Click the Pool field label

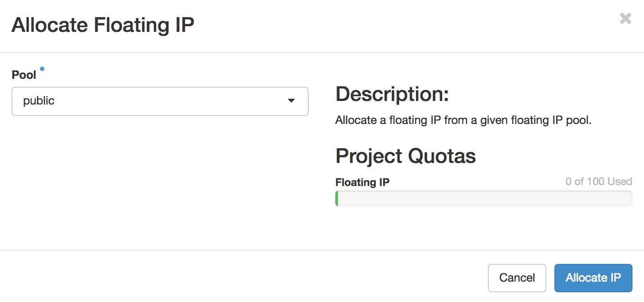(x=24, y=75)
